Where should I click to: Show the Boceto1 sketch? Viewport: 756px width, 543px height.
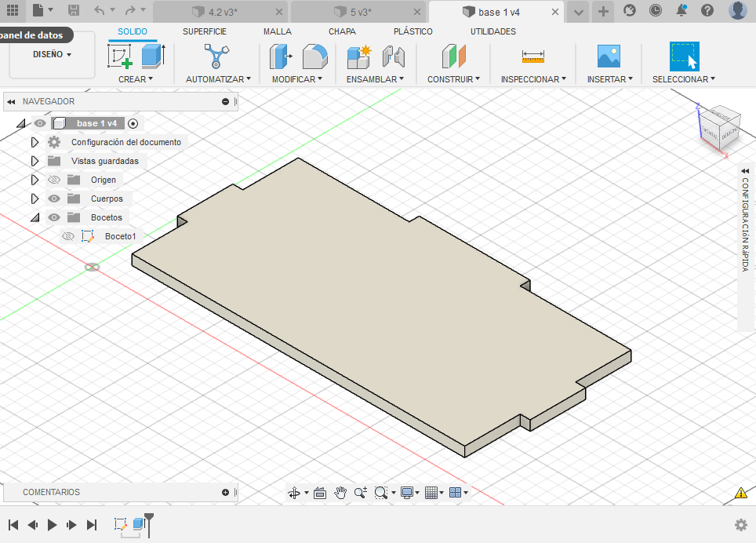(68, 236)
